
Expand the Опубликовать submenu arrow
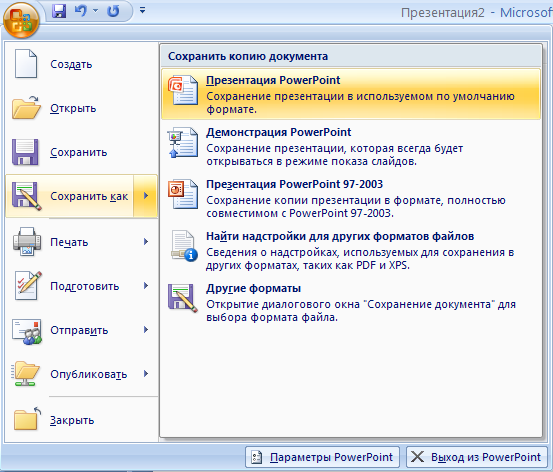click(146, 374)
